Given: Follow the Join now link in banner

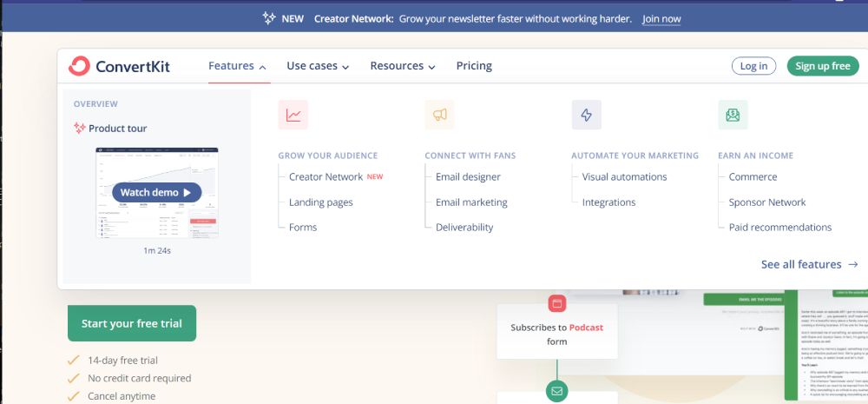Looking at the screenshot, I should click(661, 19).
